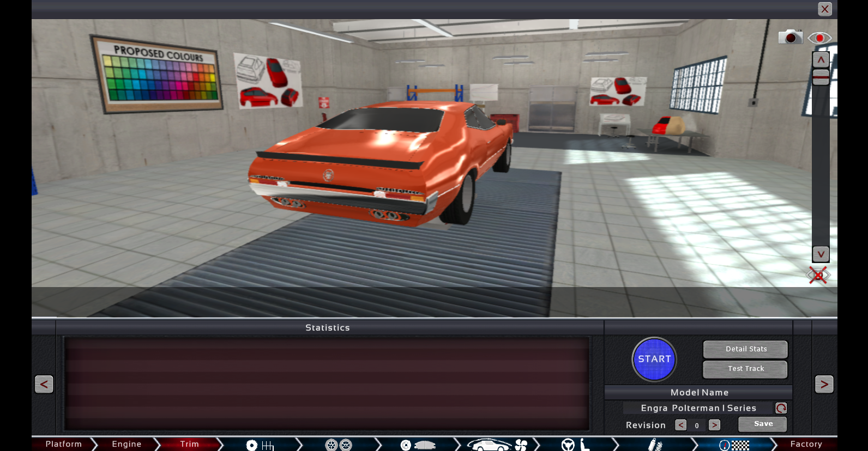Open Detail Stats

coord(745,349)
